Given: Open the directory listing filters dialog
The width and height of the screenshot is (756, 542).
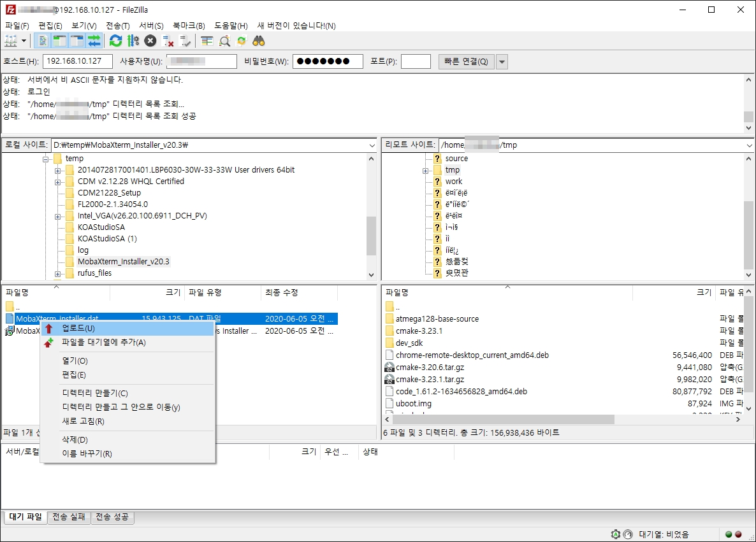Looking at the screenshot, I should (x=207, y=41).
